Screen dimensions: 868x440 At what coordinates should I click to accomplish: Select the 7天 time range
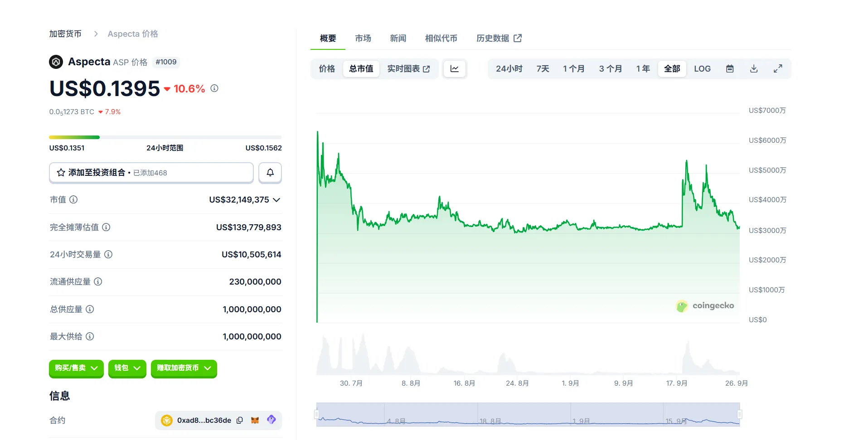click(x=543, y=69)
